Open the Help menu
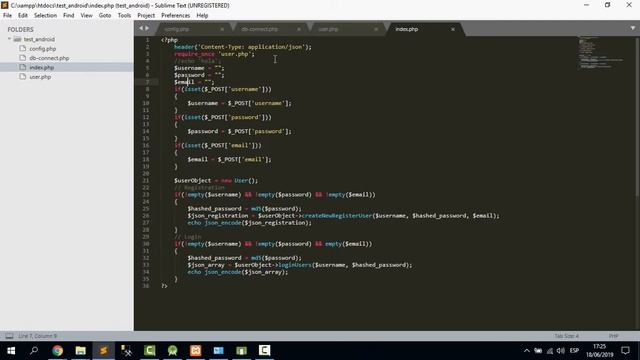Viewport: 640px width, 360px height. [x=202, y=16]
